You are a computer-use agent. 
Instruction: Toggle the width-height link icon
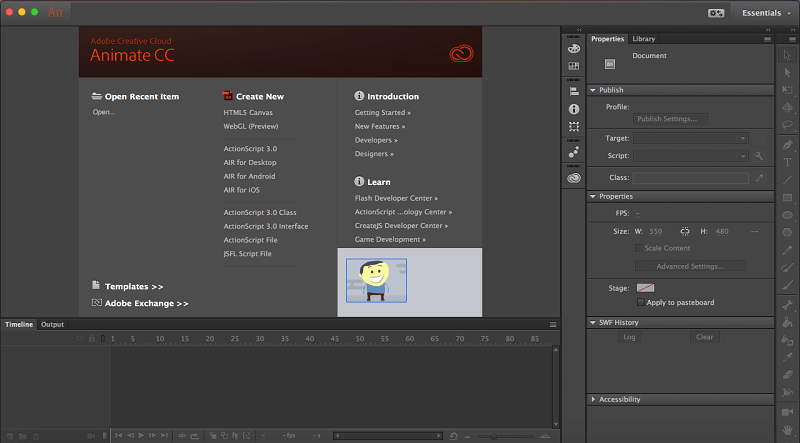(685, 232)
